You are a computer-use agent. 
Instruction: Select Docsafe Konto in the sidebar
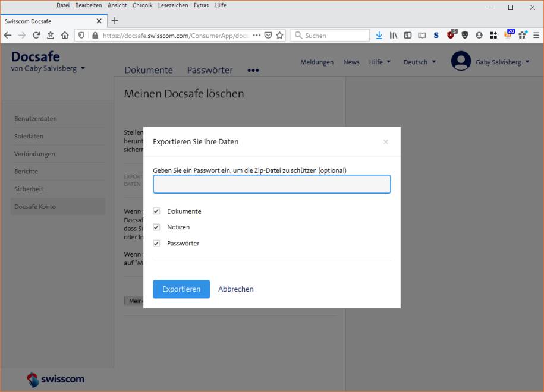click(x=58, y=207)
